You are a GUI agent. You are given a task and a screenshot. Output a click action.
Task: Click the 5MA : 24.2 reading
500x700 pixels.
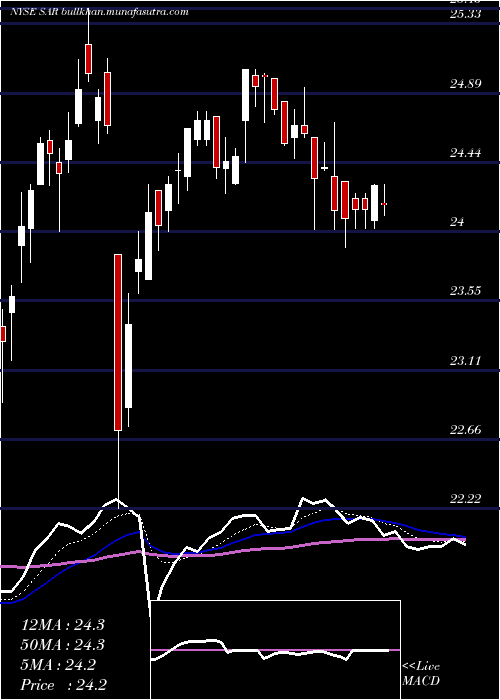[58, 665]
